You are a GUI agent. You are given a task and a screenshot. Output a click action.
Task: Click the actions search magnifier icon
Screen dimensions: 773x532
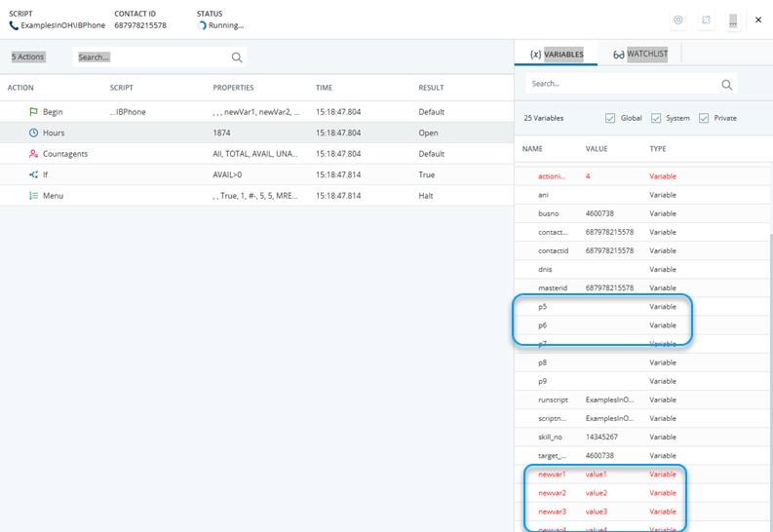237,57
